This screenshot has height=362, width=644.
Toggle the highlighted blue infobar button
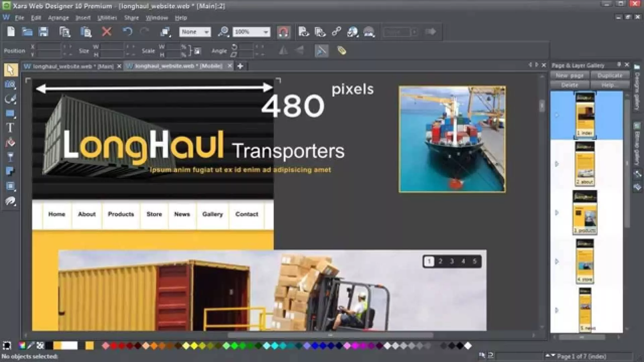tap(321, 51)
